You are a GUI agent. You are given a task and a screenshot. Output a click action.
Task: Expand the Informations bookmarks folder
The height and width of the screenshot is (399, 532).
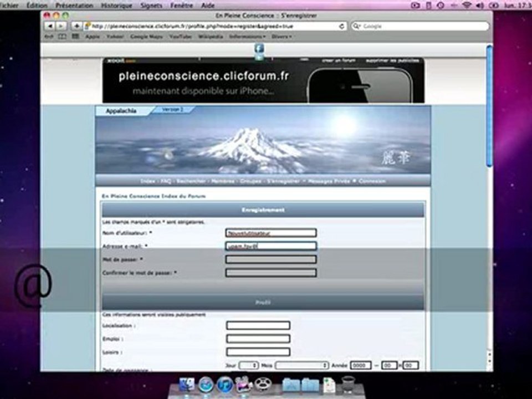point(247,37)
